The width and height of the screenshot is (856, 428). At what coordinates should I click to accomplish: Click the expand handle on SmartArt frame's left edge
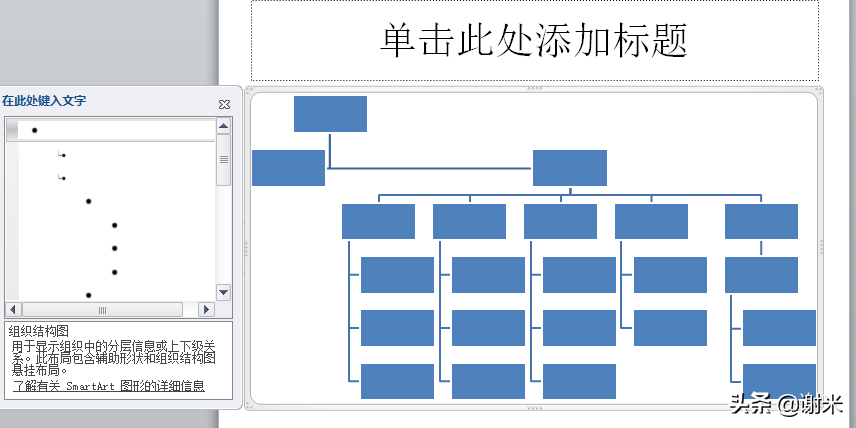(246, 248)
